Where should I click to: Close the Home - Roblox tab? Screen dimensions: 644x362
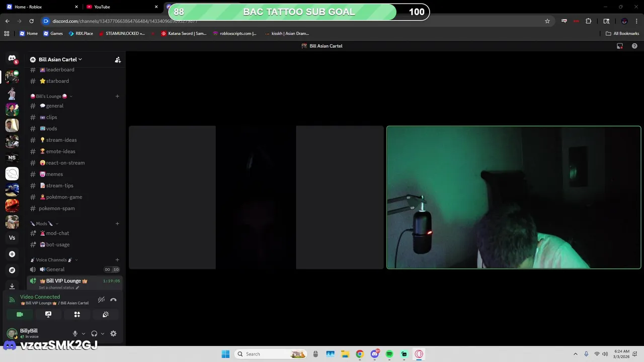(76, 7)
